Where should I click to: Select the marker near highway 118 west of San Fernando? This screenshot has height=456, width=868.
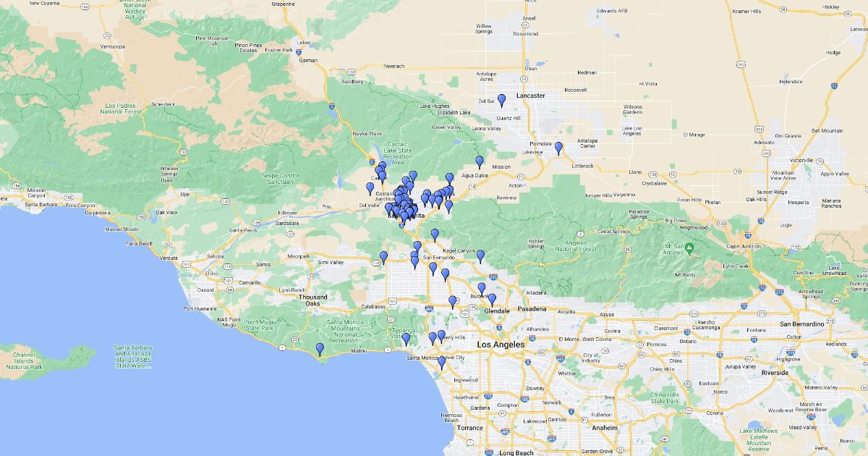383,258
